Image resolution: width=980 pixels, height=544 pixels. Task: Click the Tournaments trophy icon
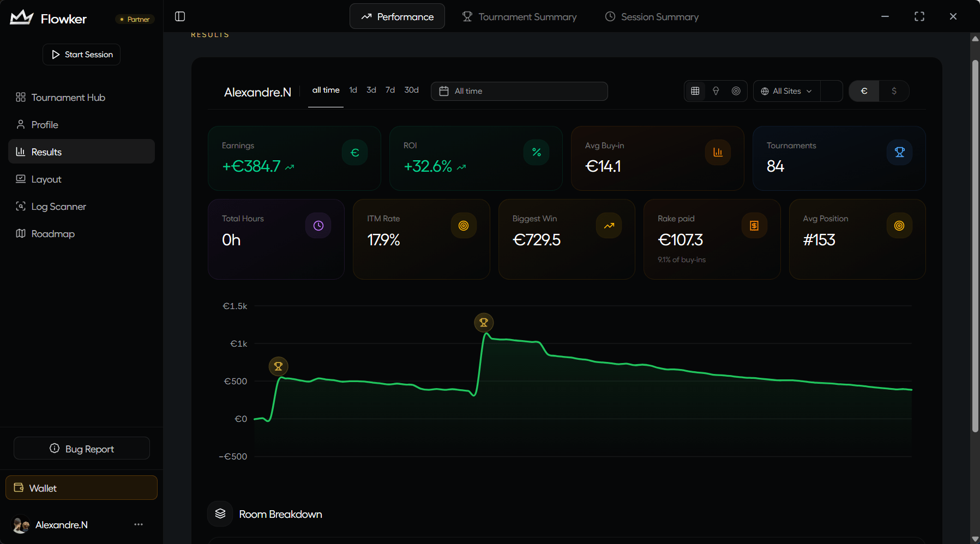(900, 153)
